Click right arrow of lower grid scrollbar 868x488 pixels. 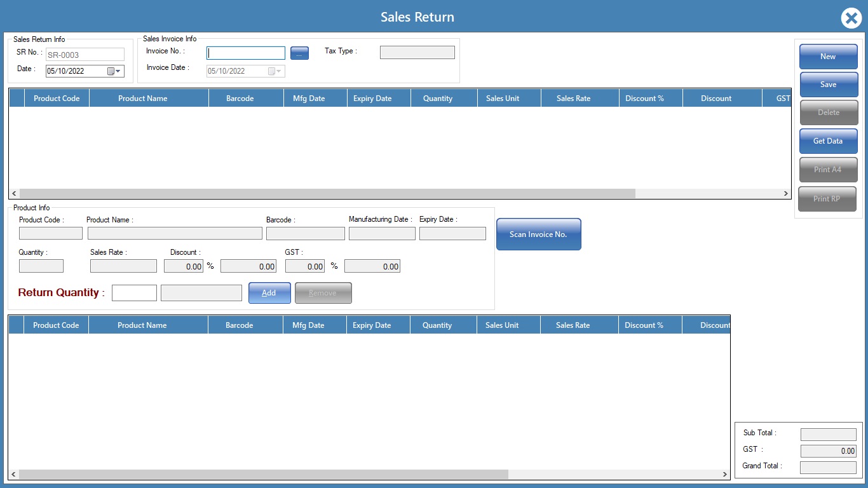click(724, 474)
